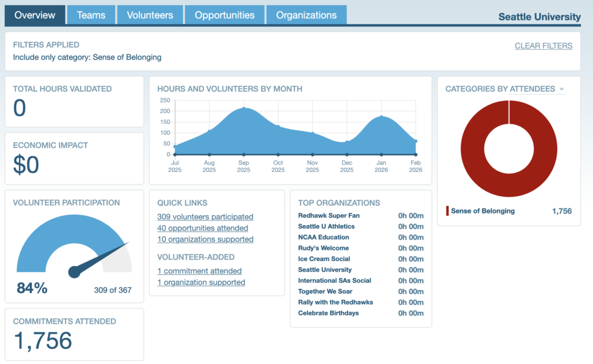Click the Jan 2026 chart data point
Viewport: 593px width, 364px height.
point(381,117)
